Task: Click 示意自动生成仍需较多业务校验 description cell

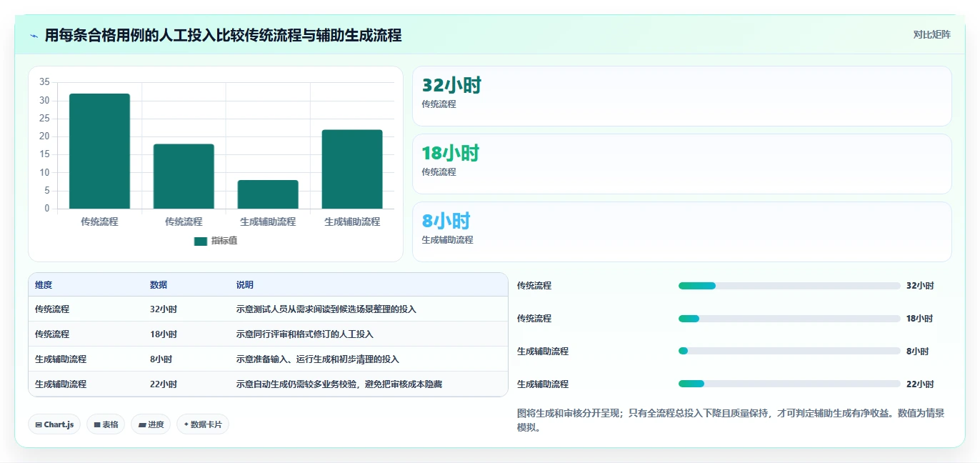Action: [339, 384]
